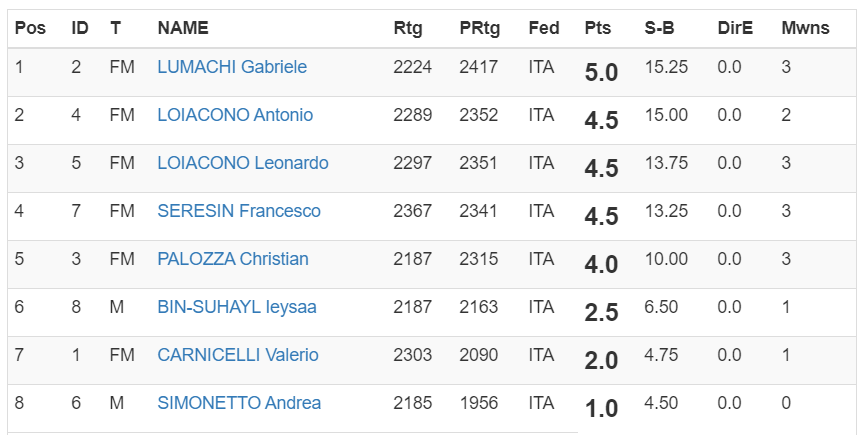Open SERESIN Francesco player link

pos(239,211)
